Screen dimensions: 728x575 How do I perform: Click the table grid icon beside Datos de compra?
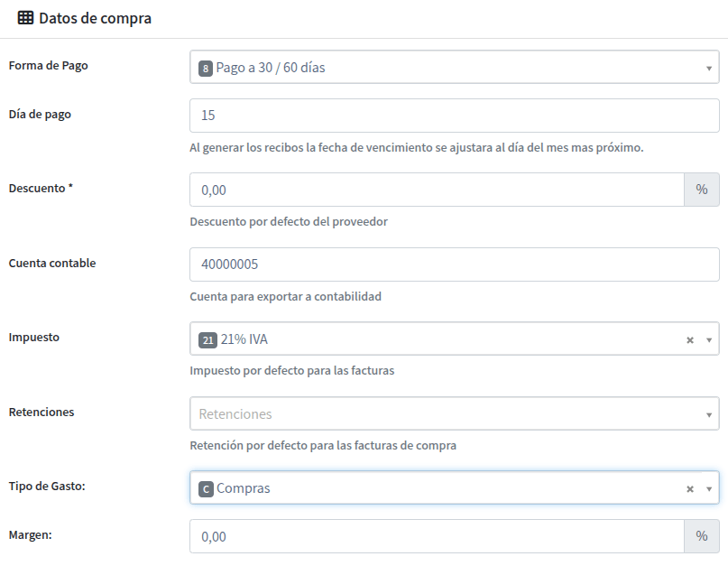coord(25,18)
